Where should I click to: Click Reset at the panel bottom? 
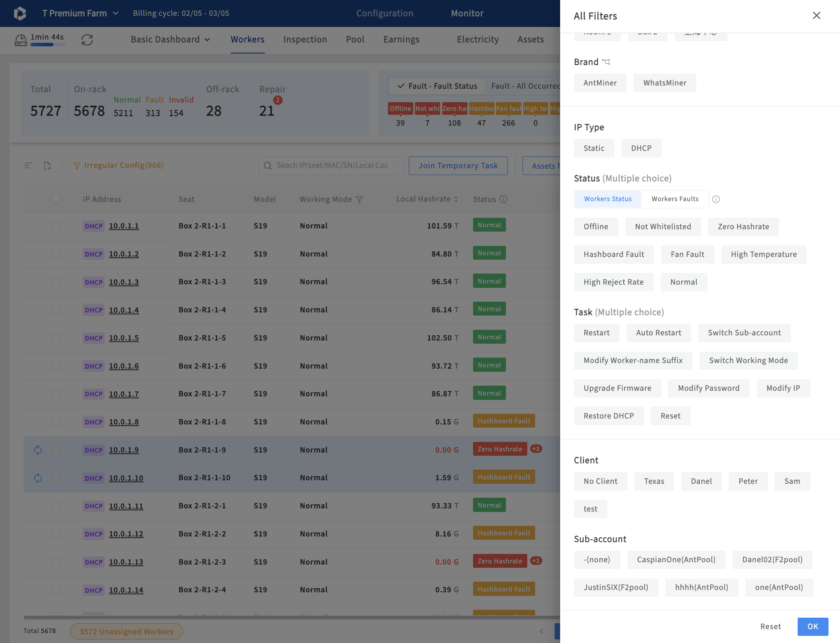pos(770,626)
